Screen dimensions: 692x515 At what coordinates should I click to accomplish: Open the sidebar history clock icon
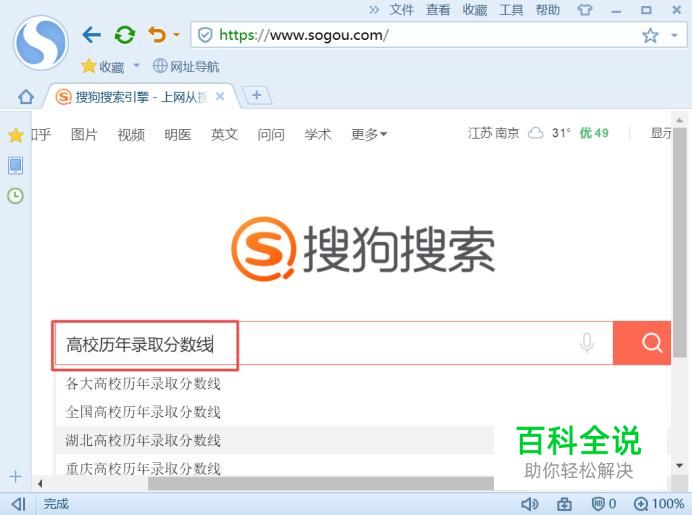(x=15, y=195)
